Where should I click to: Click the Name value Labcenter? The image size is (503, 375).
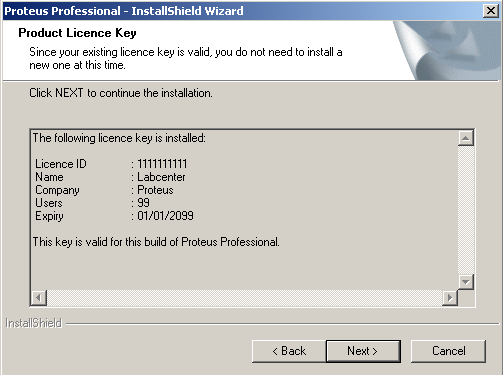click(161, 177)
